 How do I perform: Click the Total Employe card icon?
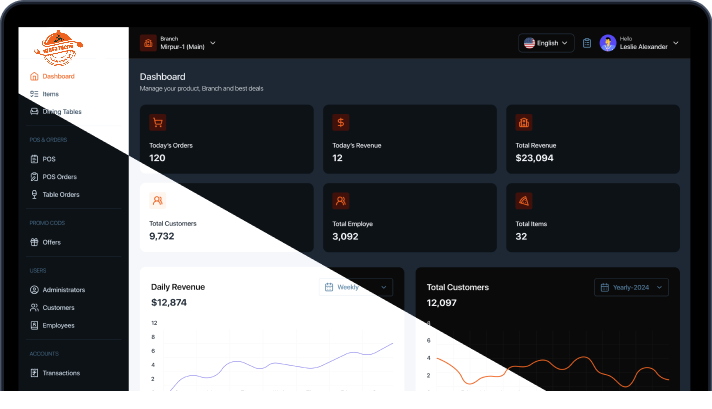(x=341, y=200)
